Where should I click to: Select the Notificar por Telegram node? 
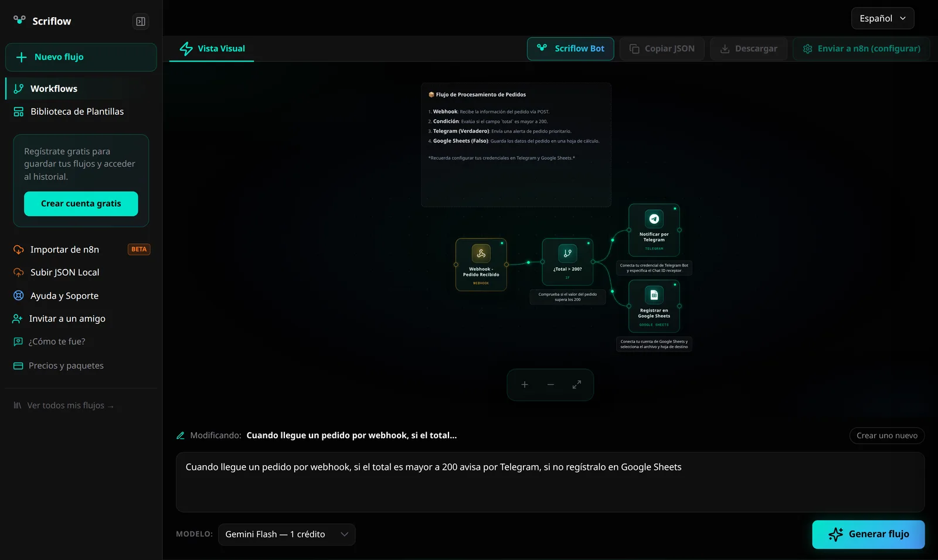tap(654, 230)
